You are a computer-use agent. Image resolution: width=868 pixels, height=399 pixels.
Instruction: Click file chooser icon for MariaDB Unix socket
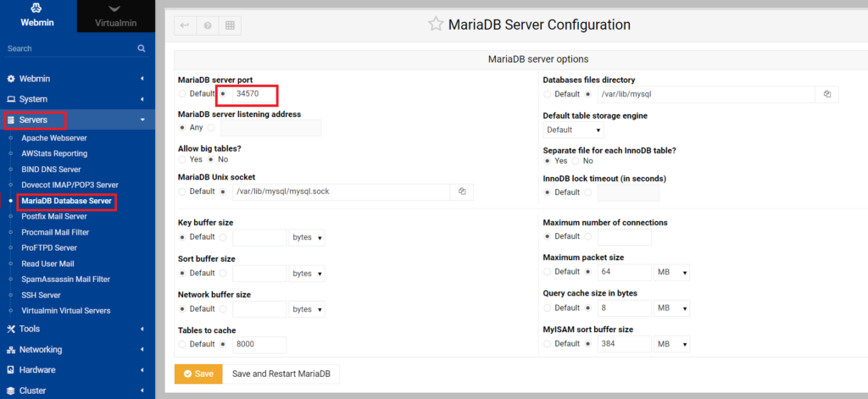pyautogui.click(x=462, y=191)
